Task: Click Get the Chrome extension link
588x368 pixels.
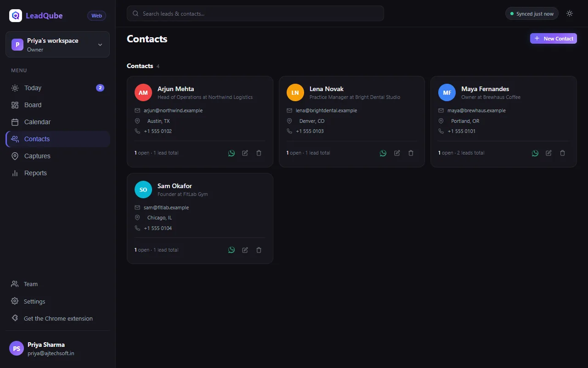Action: point(58,318)
